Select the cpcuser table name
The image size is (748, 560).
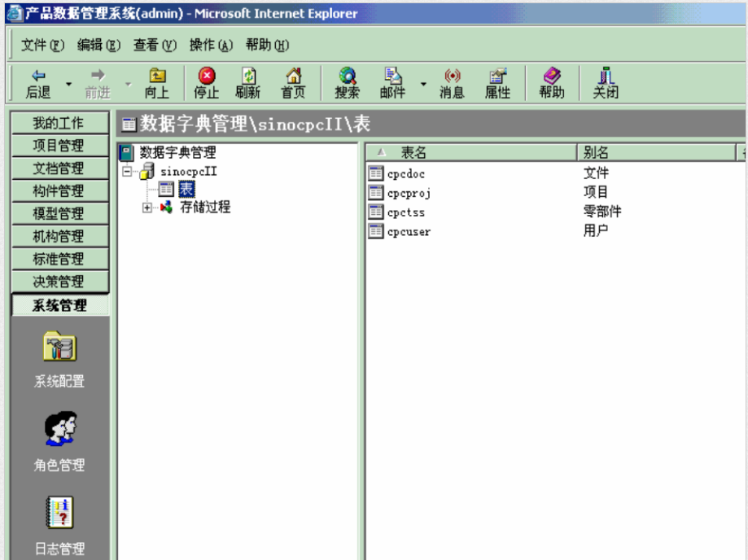(409, 232)
